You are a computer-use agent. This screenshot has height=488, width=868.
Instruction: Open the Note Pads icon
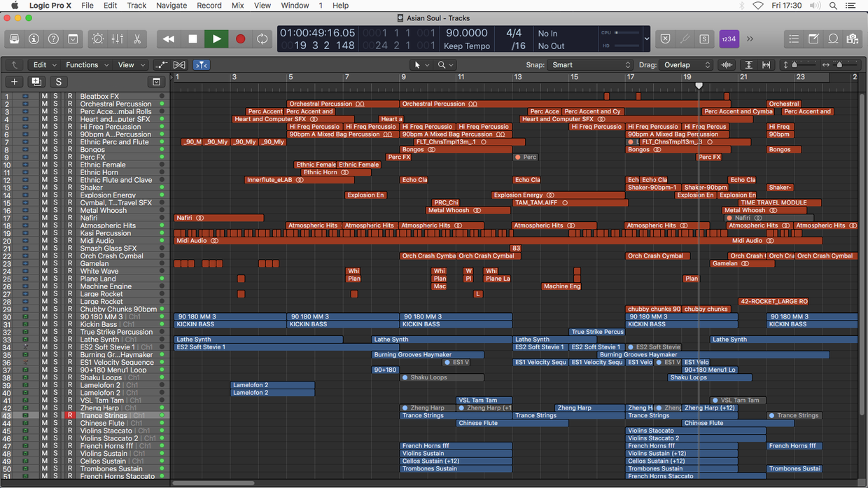pyautogui.click(x=813, y=40)
